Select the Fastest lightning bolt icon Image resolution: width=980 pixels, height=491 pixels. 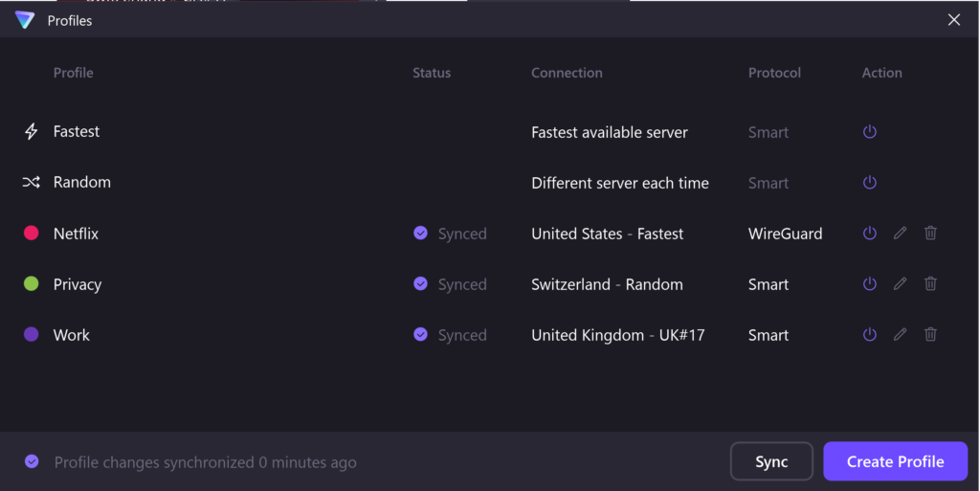click(32, 131)
